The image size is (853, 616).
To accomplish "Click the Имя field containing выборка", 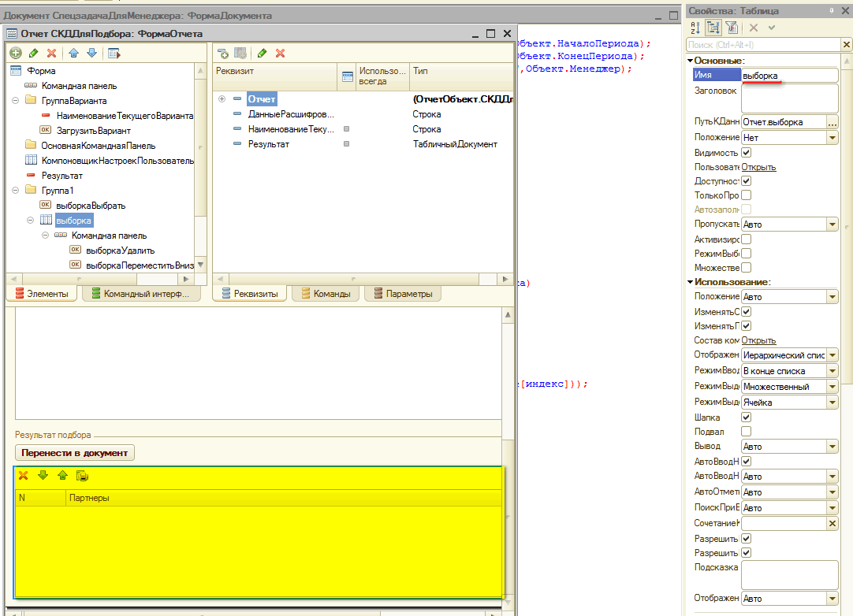I will 789,75.
